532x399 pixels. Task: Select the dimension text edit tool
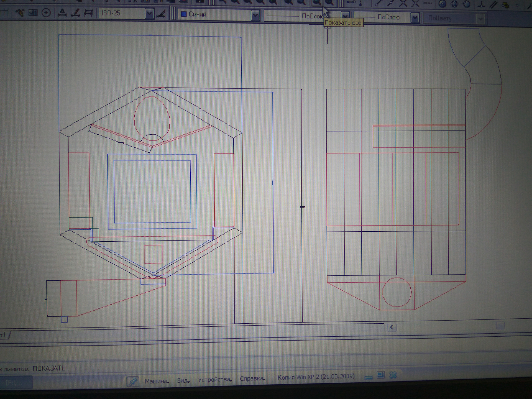(x=75, y=13)
